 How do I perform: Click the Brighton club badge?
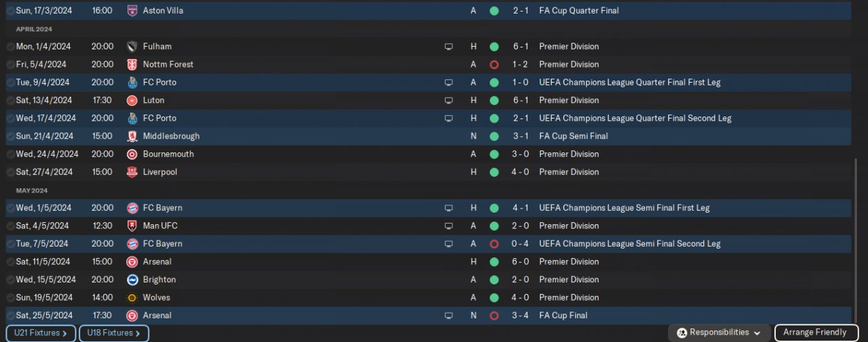click(x=132, y=280)
